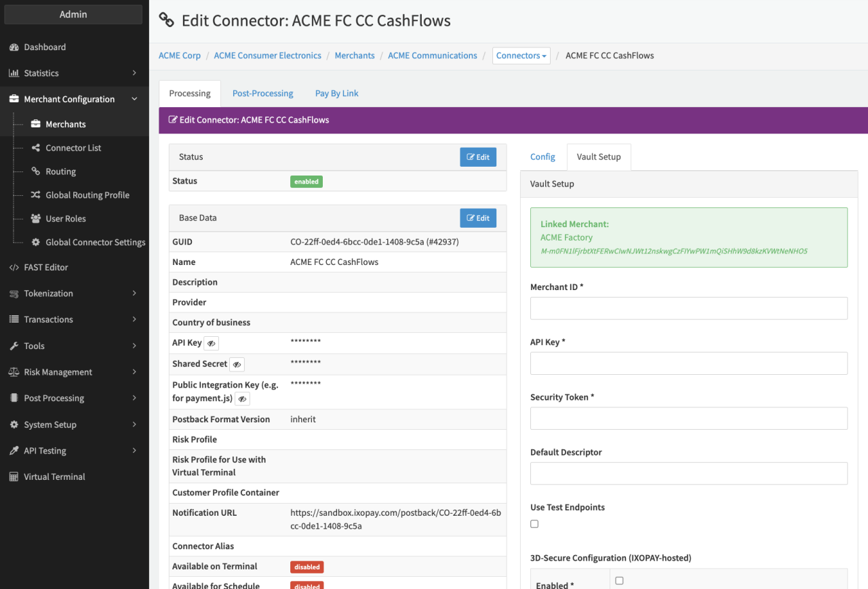This screenshot has width=868, height=589.
Task: Click the Statistics bar chart icon
Action: pos(14,73)
